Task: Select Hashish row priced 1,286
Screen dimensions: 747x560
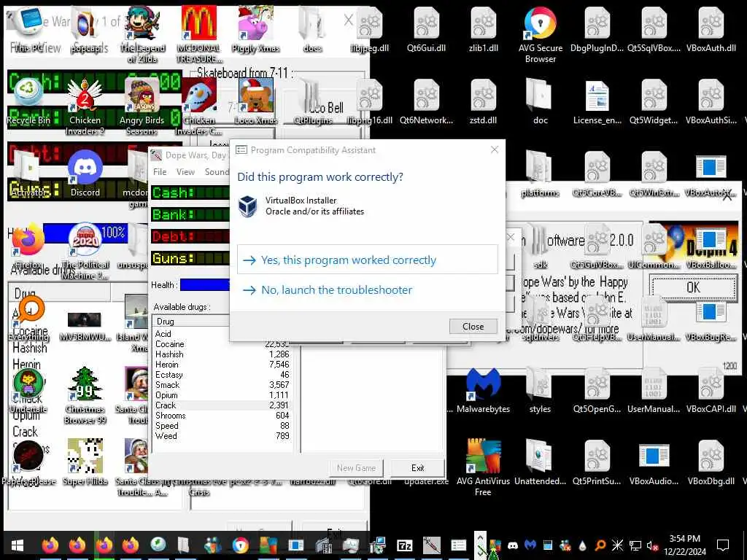Action: pyautogui.click(x=222, y=354)
